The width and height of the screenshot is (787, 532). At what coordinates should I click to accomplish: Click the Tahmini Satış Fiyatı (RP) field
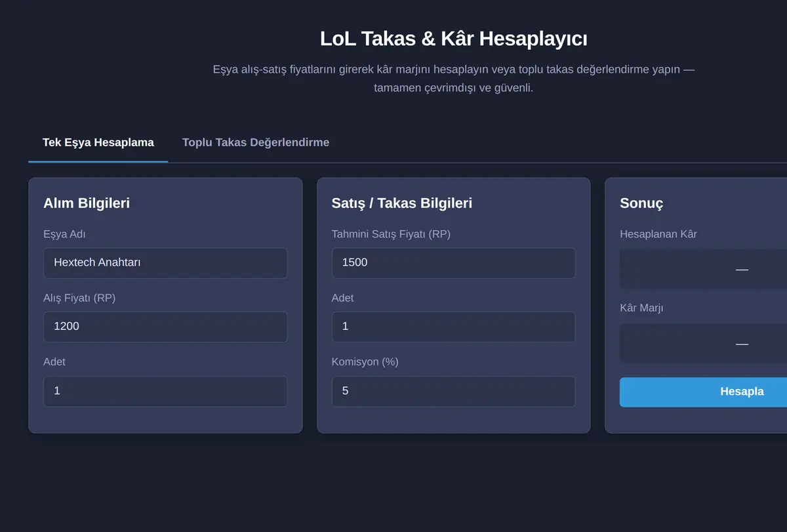click(453, 263)
